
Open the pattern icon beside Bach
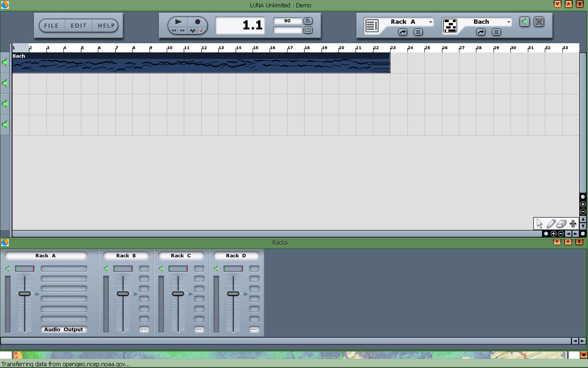click(450, 26)
